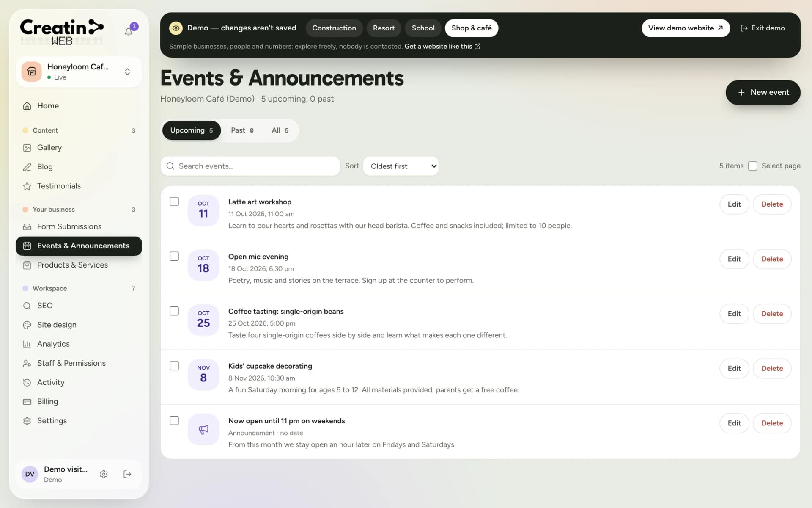Click the logout icon beside Demo visitor
812x508 pixels.
tap(127, 474)
